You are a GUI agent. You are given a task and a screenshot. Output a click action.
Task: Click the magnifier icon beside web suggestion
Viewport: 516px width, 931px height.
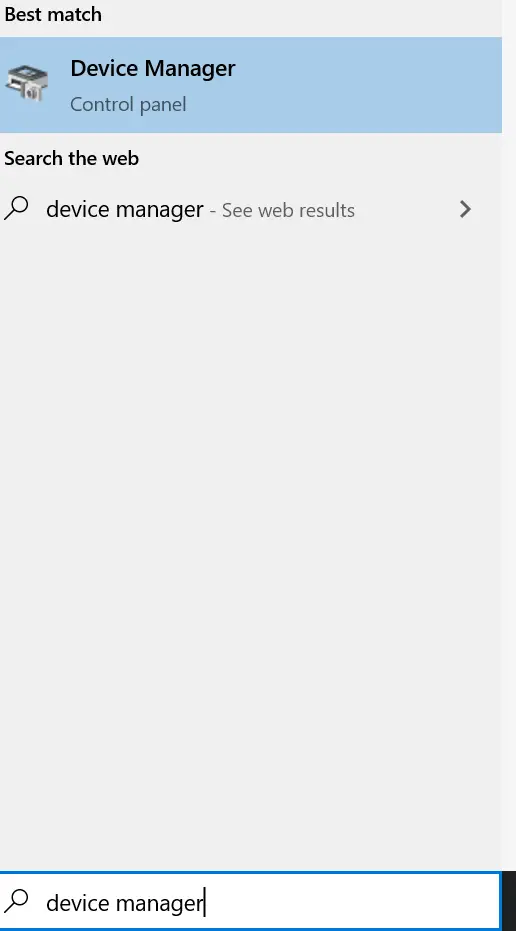[x=16, y=209]
